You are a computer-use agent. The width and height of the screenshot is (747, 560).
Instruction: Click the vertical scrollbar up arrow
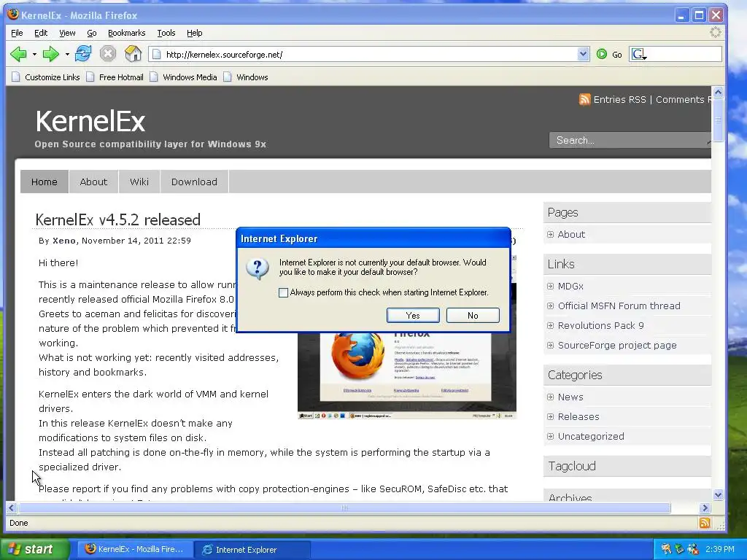coord(718,92)
